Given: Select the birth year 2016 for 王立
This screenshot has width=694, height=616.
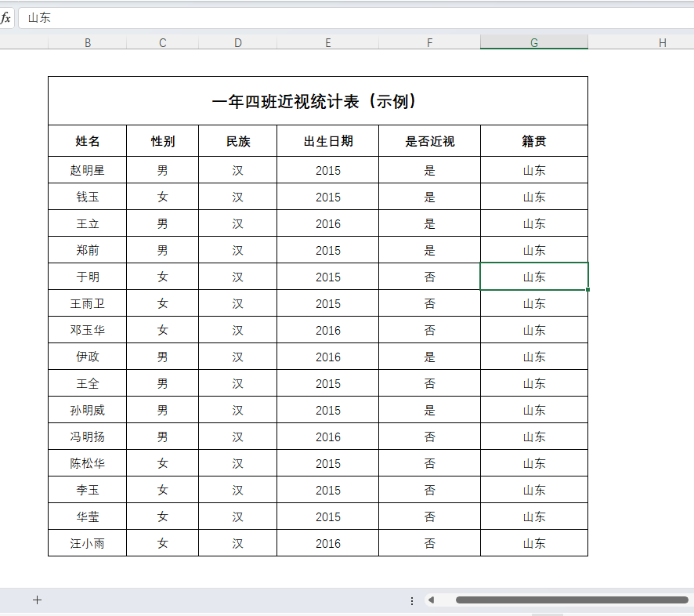Looking at the screenshot, I should tap(327, 223).
